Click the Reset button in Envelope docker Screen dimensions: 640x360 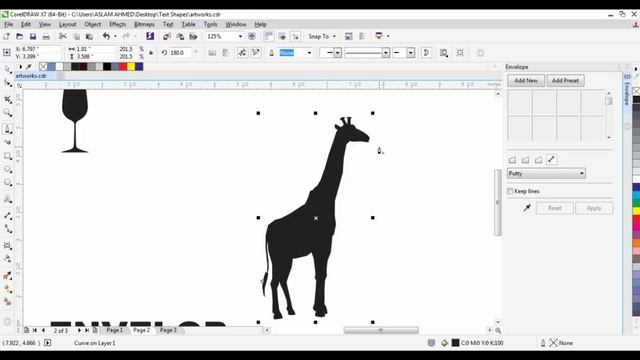(x=554, y=208)
